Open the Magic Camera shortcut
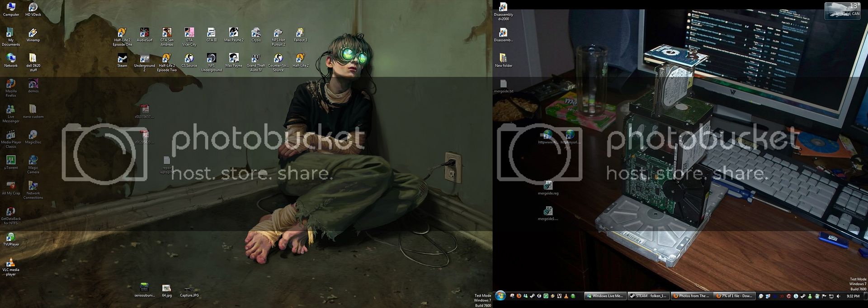Viewport: 868px width, 308px height. [x=33, y=165]
